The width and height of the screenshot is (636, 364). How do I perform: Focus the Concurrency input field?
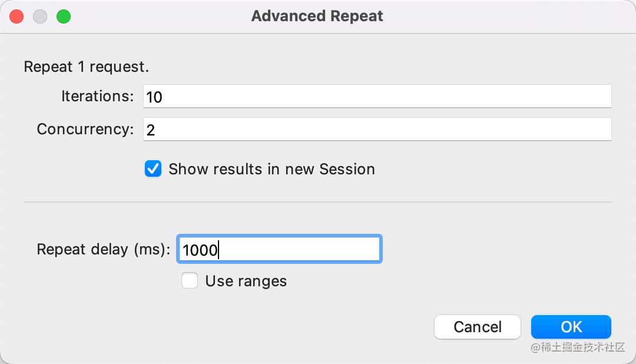point(377,130)
